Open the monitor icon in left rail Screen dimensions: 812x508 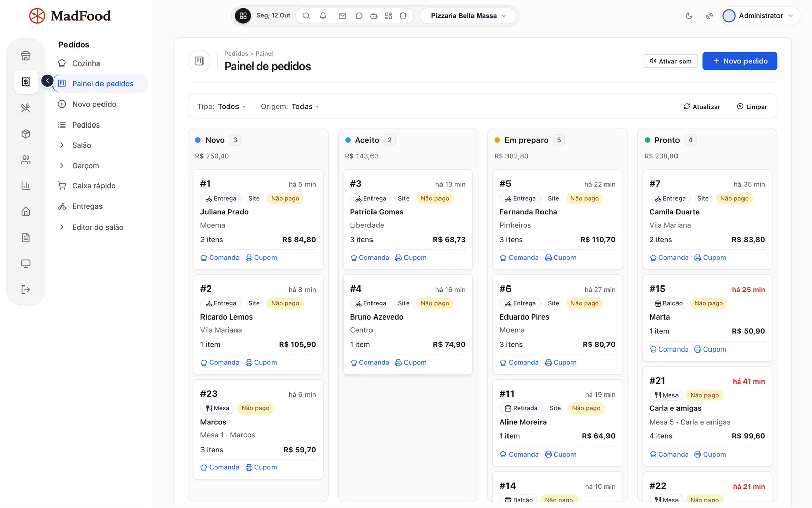(26, 263)
